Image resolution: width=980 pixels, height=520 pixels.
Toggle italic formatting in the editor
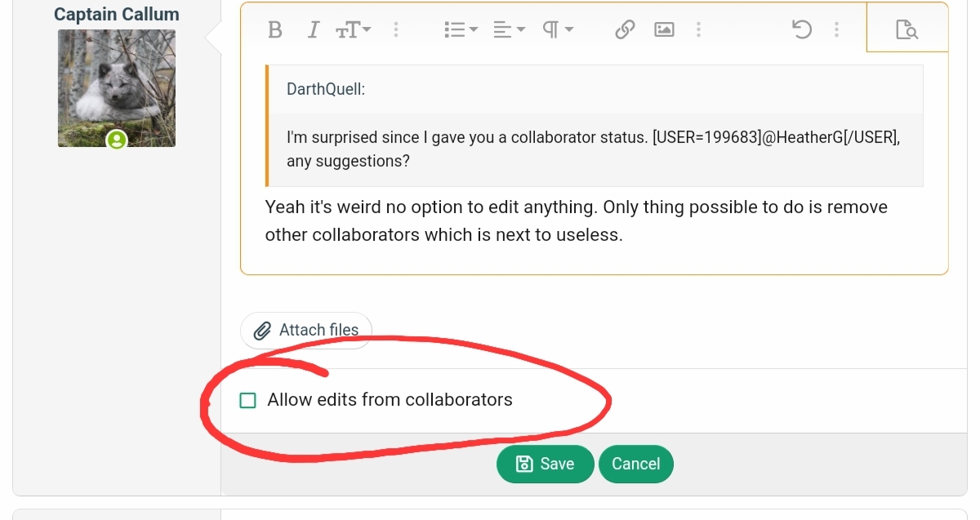click(x=313, y=30)
